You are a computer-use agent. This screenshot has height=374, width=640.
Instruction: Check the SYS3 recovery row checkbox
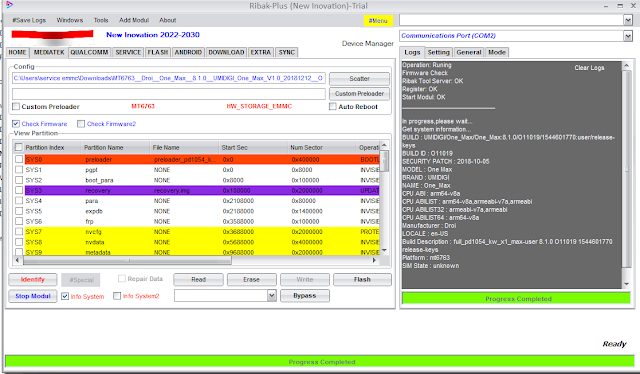pyautogui.click(x=19, y=190)
